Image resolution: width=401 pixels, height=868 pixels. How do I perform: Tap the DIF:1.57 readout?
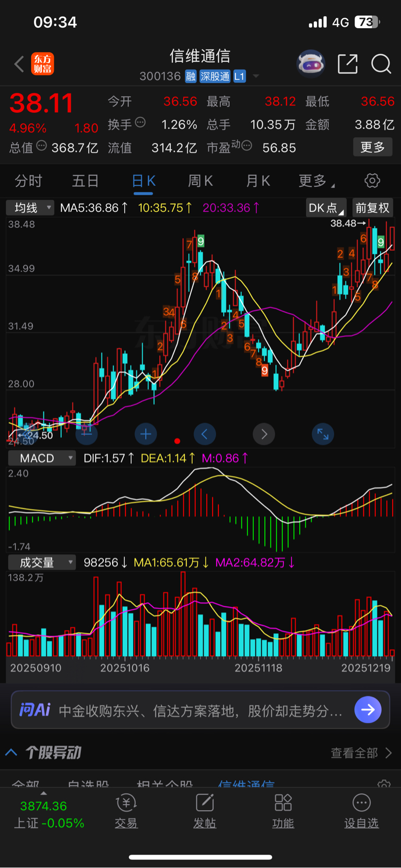[x=109, y=458]
